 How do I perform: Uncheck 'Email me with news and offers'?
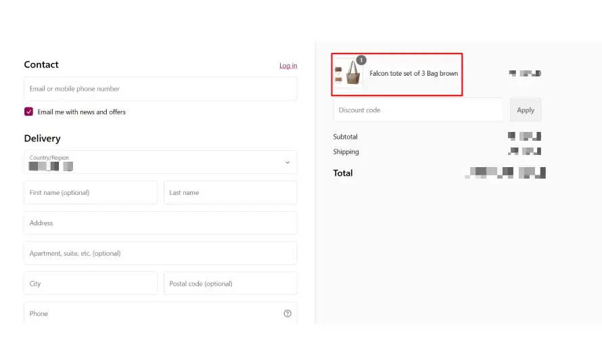pyautogui.click(x=28, y=112)
